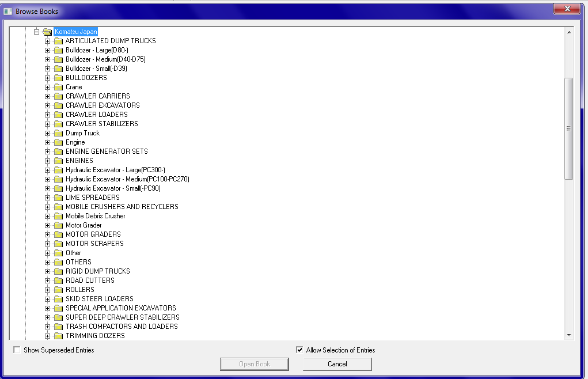This screenshot has width=588, height=379.
Task: Expand the RIGID DUMP TRUCKS node
Action: 47,271
